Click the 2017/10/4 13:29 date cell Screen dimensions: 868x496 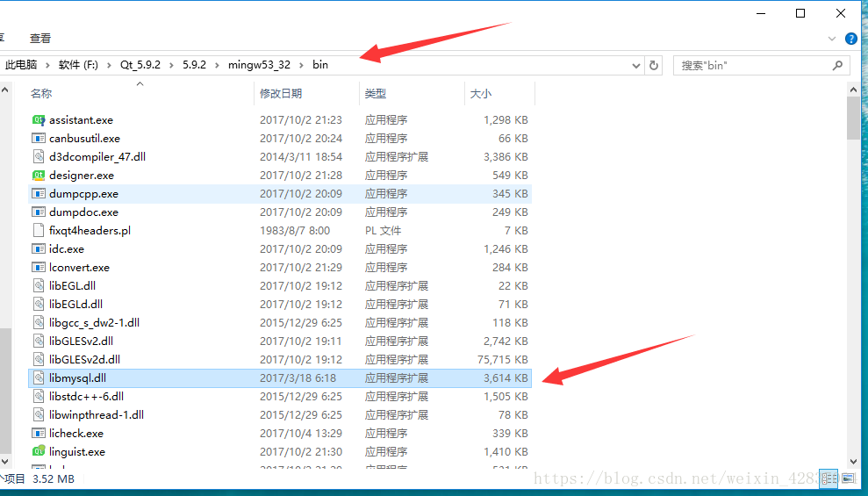pos(301,434)
